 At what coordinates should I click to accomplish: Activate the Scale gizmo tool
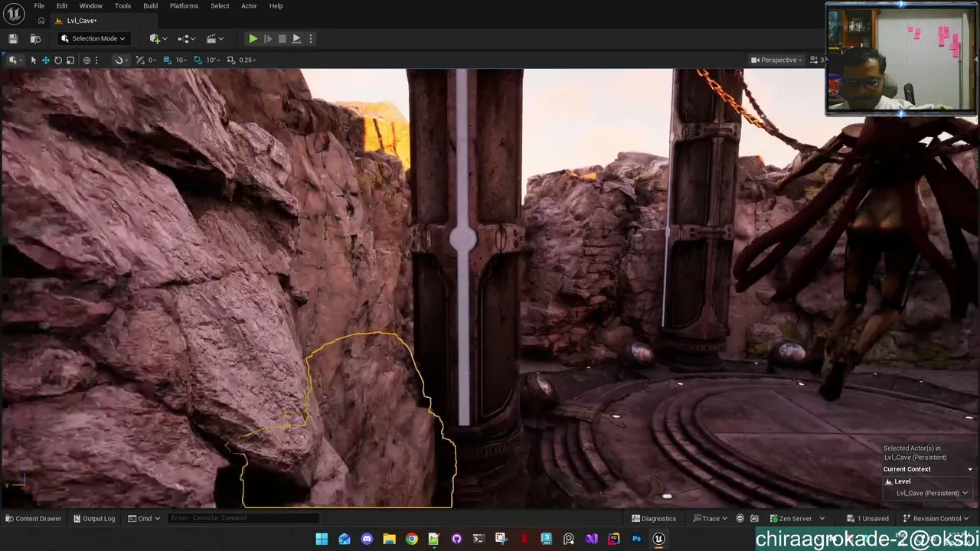[70, 60]
